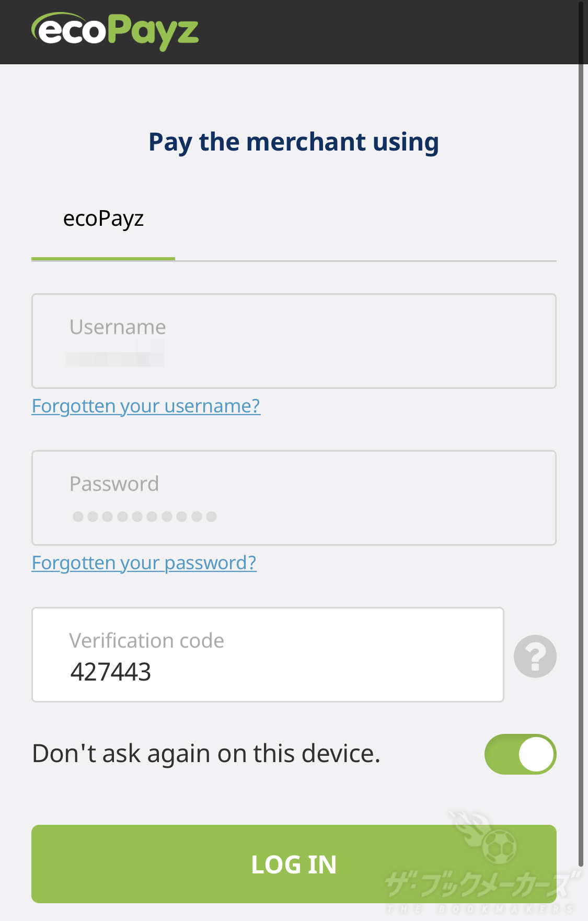Click the Pay the merchant using heading
This screenshot has width=588, height=921.
tap(294, 142)
